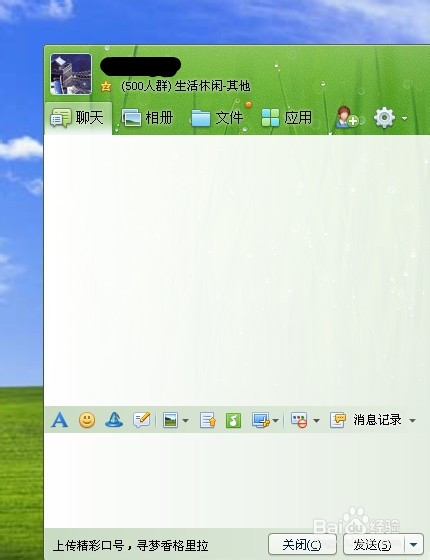The image size is (430, 560).
Task: Click the message input text area
Action: 236,480
